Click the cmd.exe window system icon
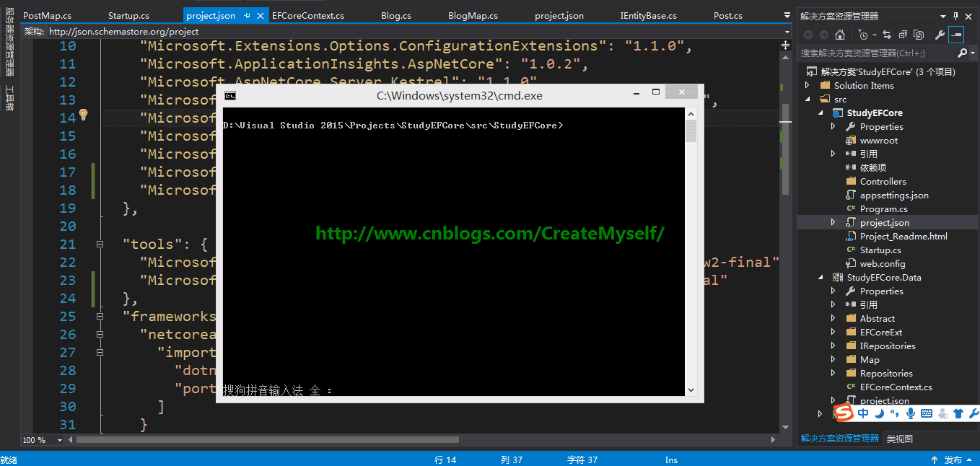980x466 pixels. [230, 95]
